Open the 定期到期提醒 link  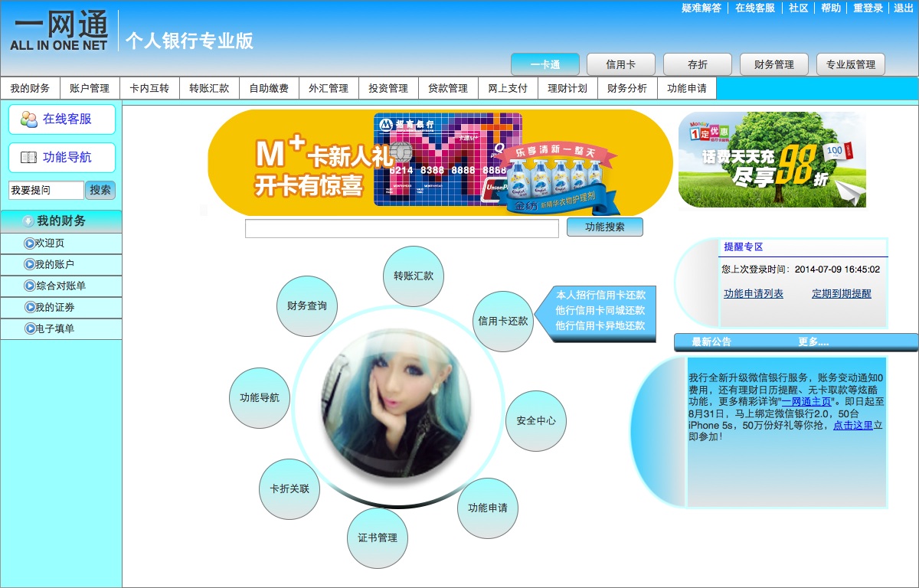click(x=842, y=293)
